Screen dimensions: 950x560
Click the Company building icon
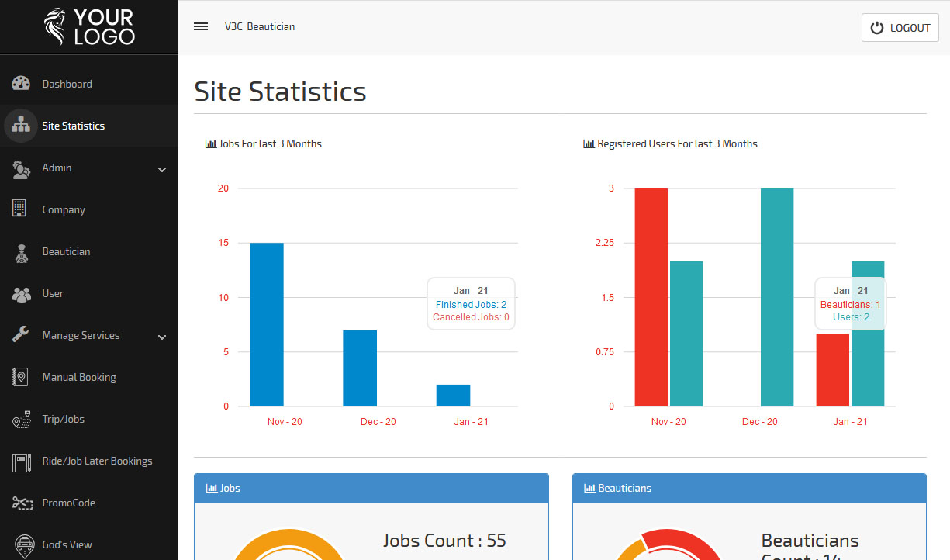click(20, 209)
